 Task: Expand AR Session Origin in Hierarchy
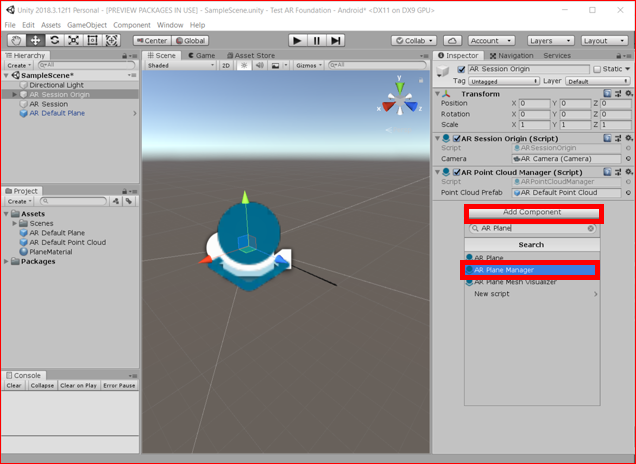15,95
